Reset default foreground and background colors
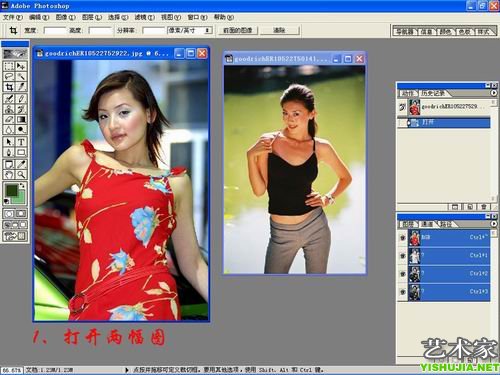The width and height of the screenshot is (500, 375). [x=6, y=201]
